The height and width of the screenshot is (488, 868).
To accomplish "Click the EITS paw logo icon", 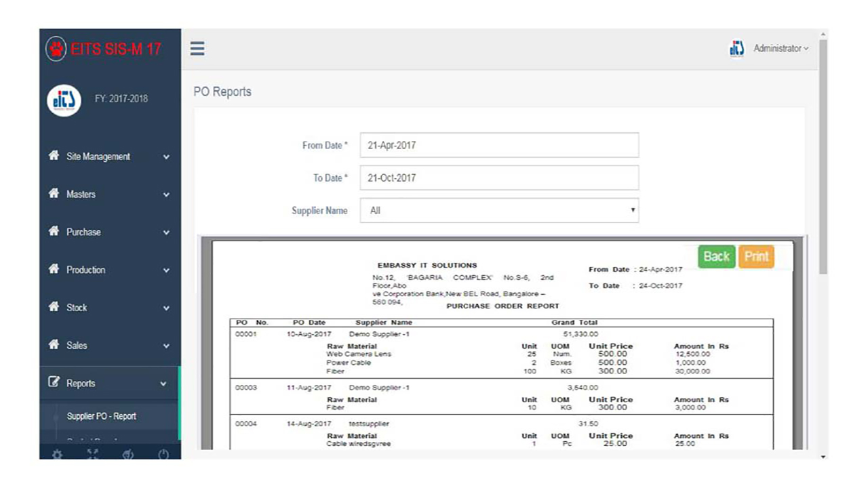I will coord(56,49).
